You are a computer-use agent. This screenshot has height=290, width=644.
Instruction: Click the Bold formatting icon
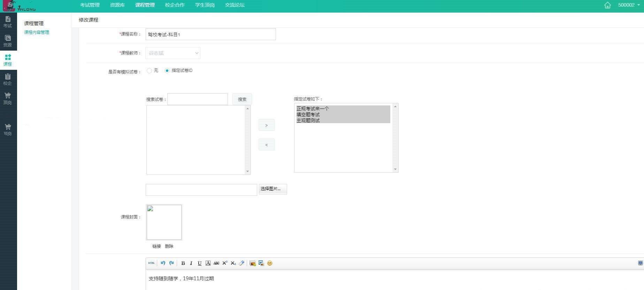[183, 263]
